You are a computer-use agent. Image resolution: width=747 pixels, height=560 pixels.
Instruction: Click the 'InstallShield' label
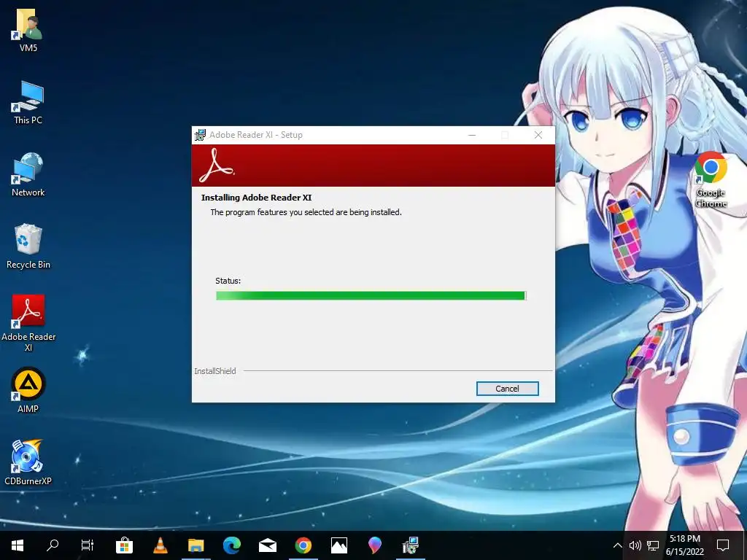(x=215, y=371)
